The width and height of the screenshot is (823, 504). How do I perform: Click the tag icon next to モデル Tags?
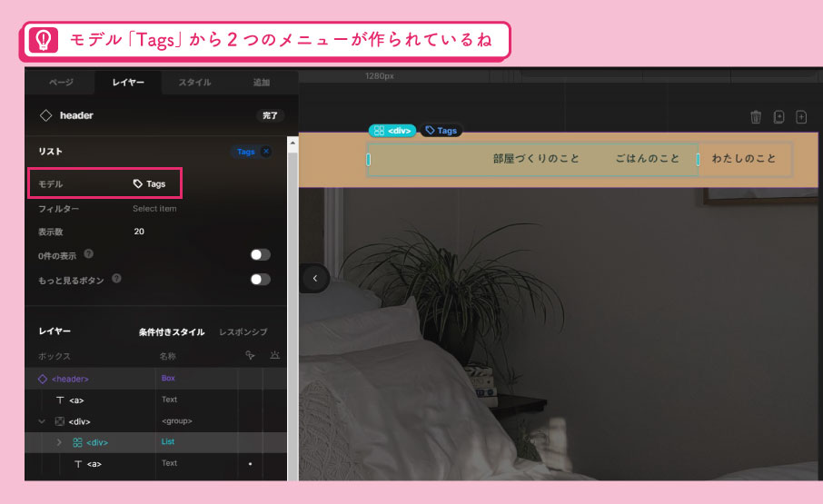[x=137, y=183]
